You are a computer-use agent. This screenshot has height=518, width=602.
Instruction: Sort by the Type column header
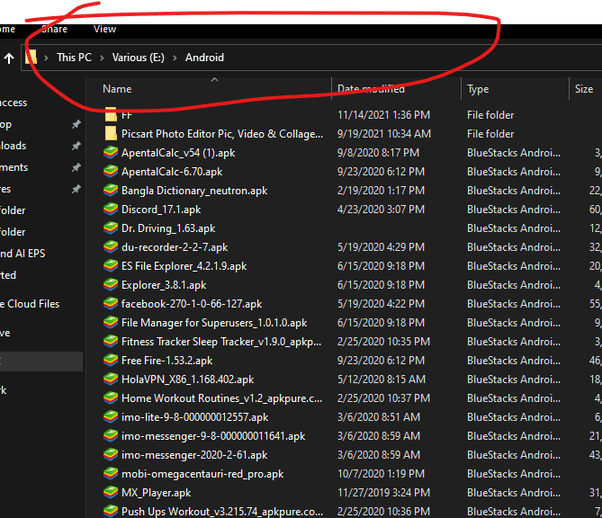click(478, 89)
